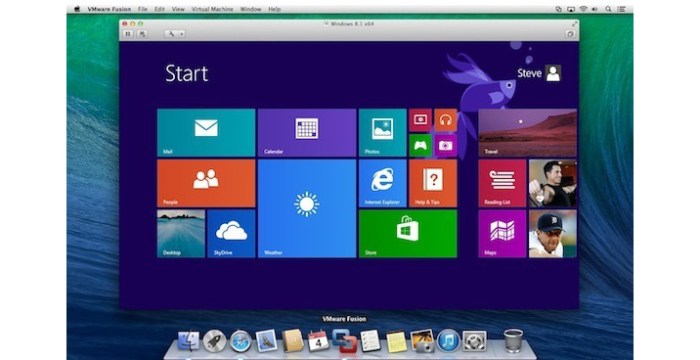Viewport: 700px width, 360px height.
Task: Open the Edit menu
Action: click(x=159, y=9)
